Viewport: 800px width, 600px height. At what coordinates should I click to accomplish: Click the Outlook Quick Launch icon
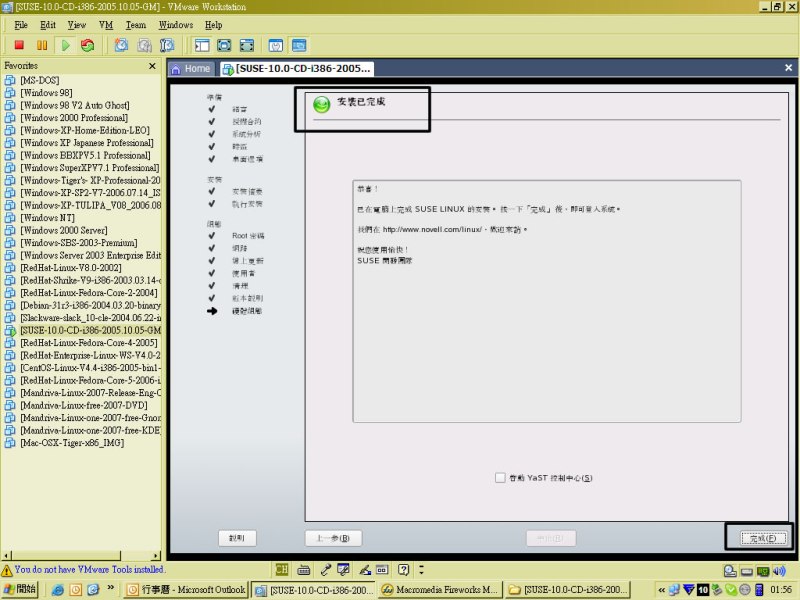click(76, 590)
